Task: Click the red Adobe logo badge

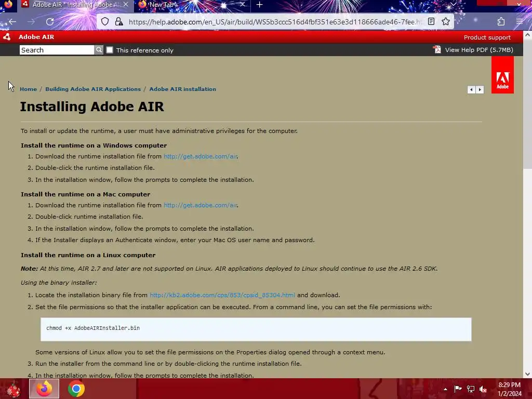Action: (502, 75)
